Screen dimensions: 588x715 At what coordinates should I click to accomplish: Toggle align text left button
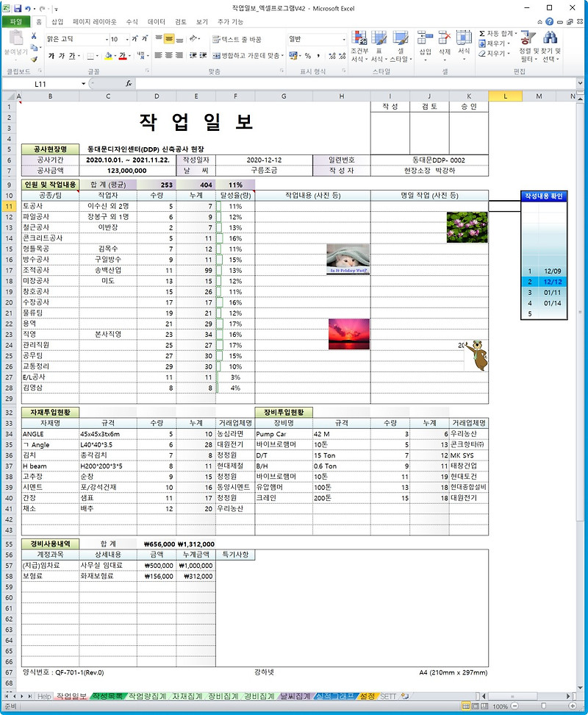[159, 55]
